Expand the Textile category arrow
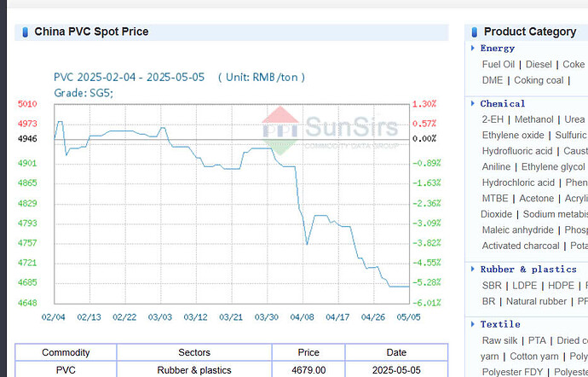 (472, 323)
